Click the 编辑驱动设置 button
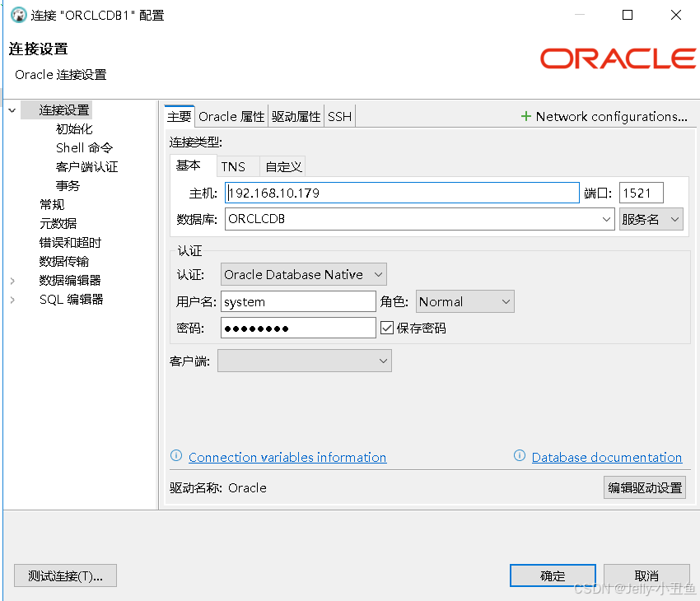Screen dimensions: 700x601 click(x=645, y=487)
